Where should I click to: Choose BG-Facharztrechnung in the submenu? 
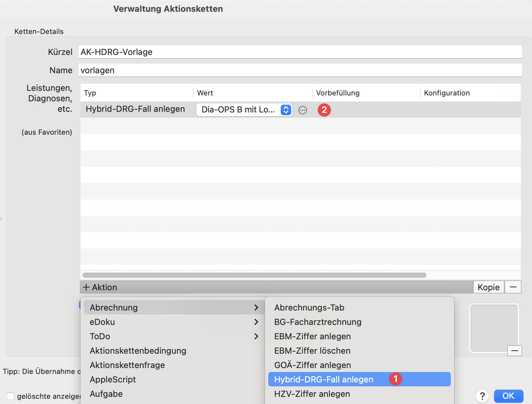point(360,322)
